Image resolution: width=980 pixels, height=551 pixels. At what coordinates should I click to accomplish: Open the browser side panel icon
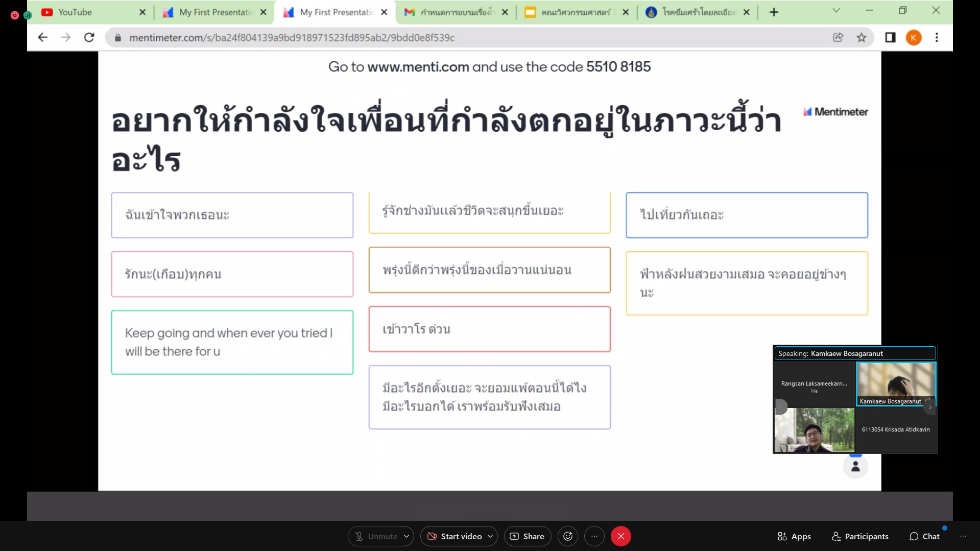point(890,37)
